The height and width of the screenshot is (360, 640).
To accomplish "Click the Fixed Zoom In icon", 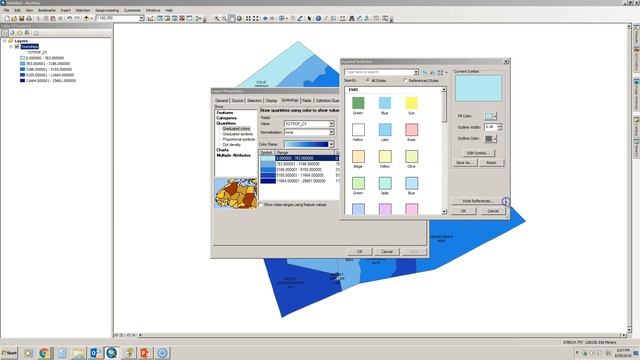I will (x=248, y=18).
